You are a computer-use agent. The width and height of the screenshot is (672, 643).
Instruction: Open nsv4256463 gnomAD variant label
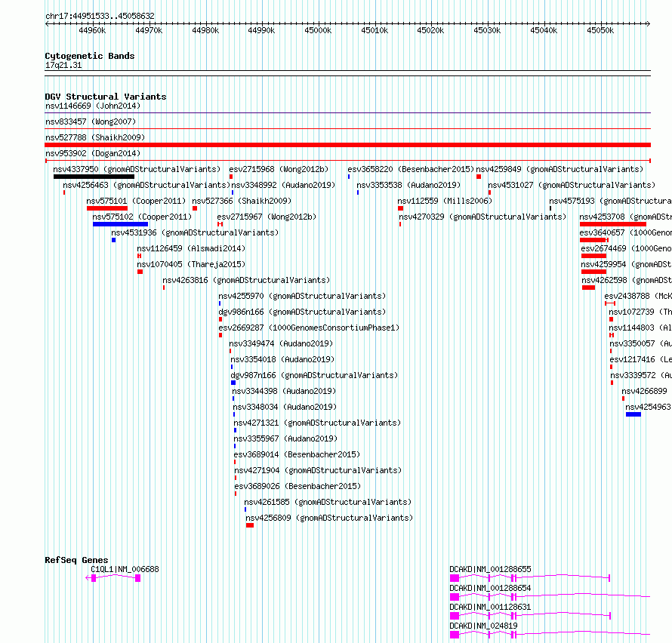(147, 185)
